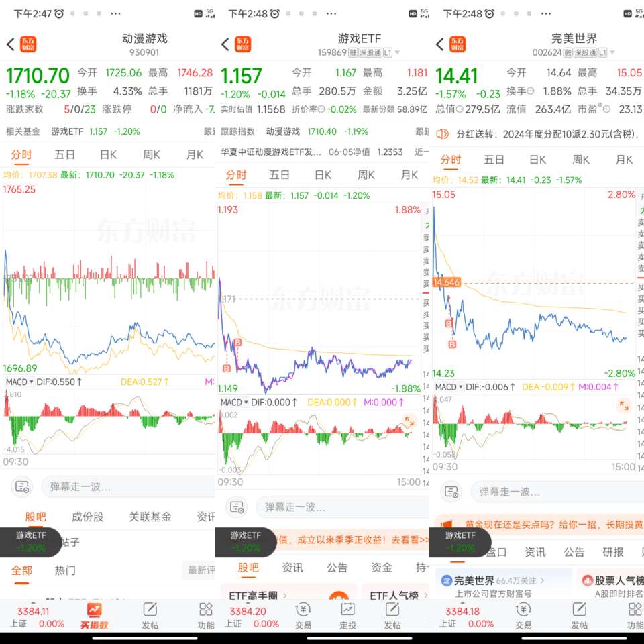This screenshot has width=644, height=644.
Task: Expand MACD chart fullscreen in 完美世界 screen
Action: pyautogui.click(x=624, y=406)
